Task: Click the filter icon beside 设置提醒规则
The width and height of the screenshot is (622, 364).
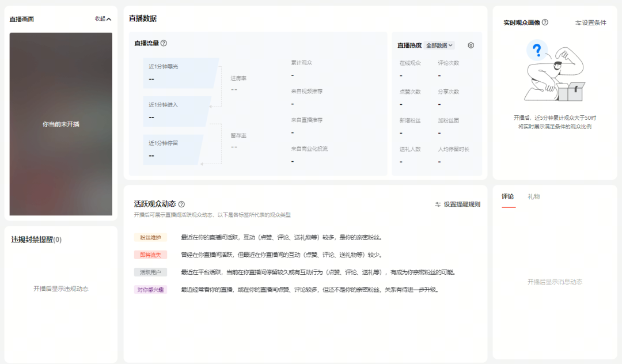Action: [438, 204]
